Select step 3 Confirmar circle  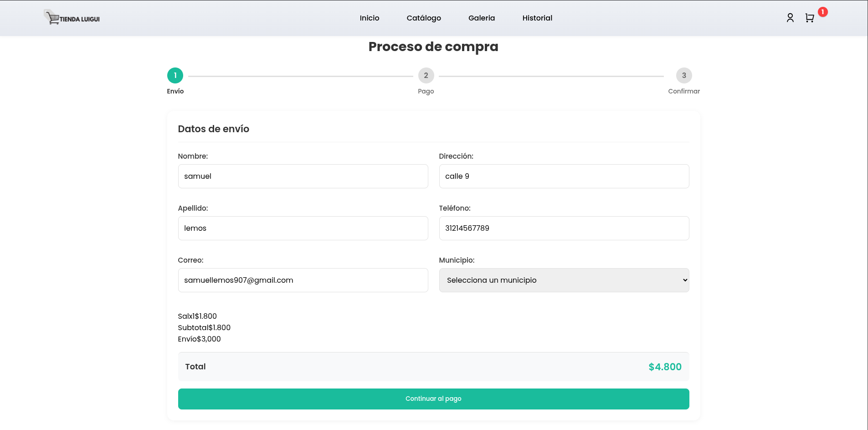click(x=683, y=76)
